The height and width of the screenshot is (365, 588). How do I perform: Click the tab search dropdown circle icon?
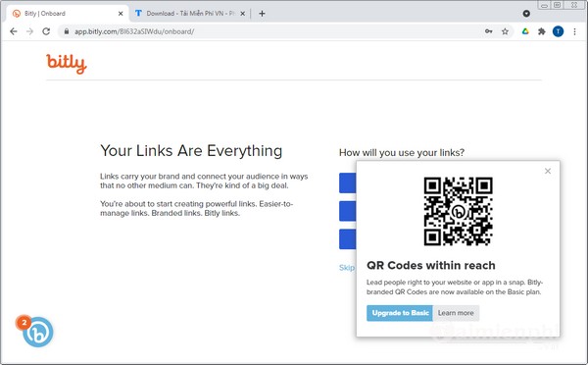[x=526, y=14]
